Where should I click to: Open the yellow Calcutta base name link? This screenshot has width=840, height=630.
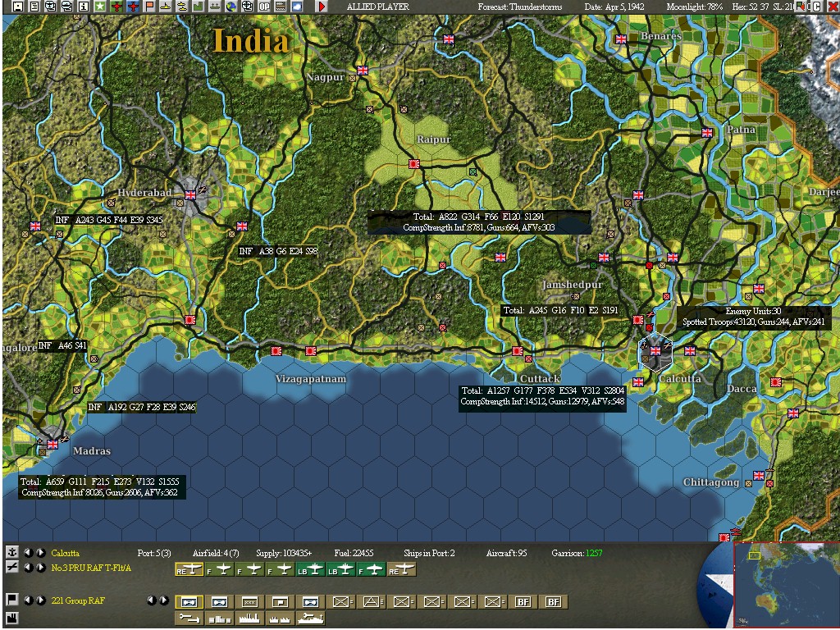tap(66, 553)
